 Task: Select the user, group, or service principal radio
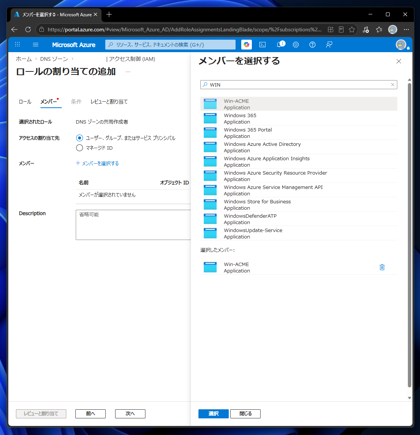pyautogui.click(x=79, y=138)
